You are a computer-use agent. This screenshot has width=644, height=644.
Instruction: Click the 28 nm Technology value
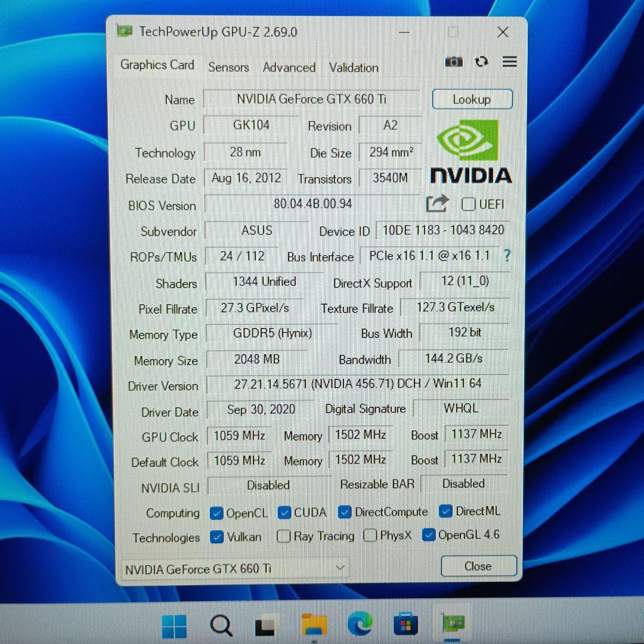click(x=245, y=152)
